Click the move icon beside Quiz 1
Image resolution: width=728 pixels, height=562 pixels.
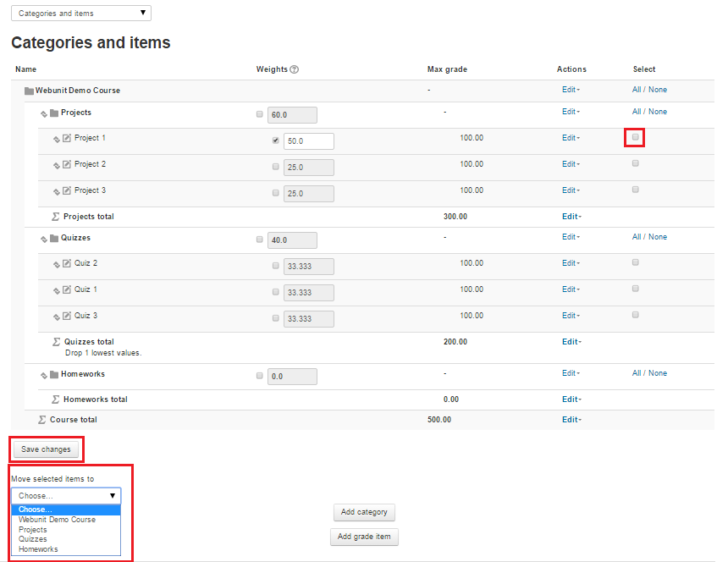(57, 290)
